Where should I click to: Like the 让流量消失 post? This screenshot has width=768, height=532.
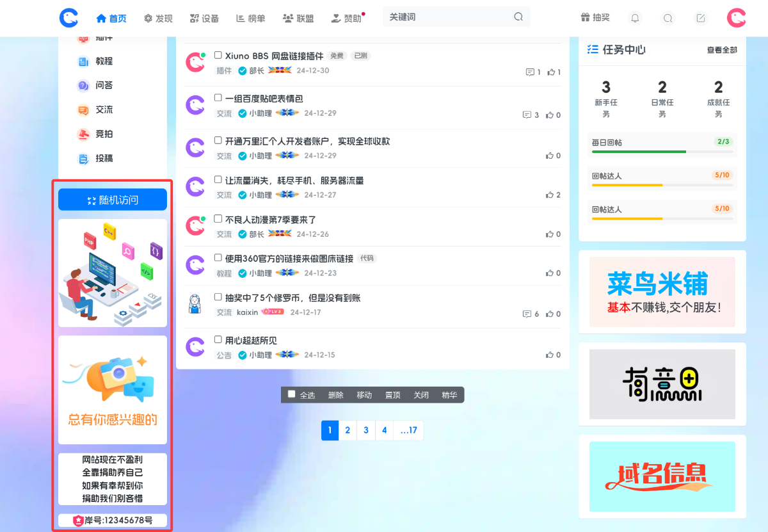[x=550, y=195]
